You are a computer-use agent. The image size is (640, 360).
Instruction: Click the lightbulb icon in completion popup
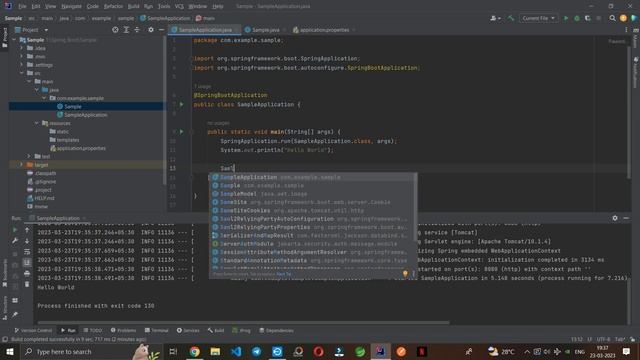(x=405, y=274)
